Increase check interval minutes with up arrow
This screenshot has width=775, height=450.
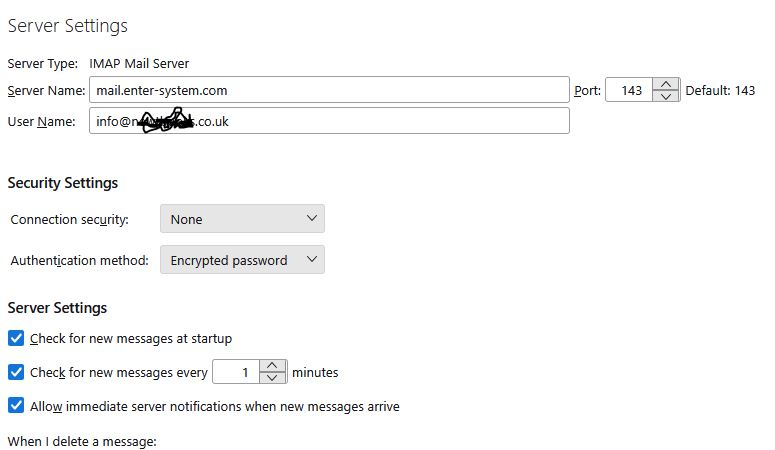(272, 366)
